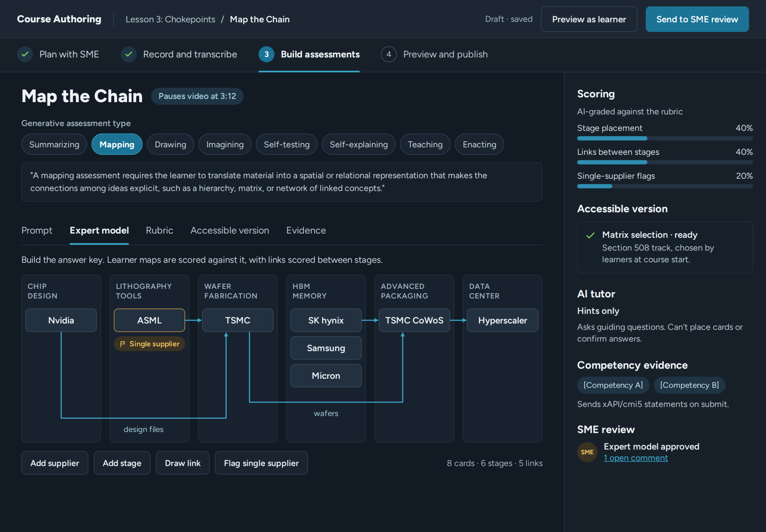Click the flag icon in Single supplier tag
This screenshot has width=766, height=532.
pyautogui.click(x=123, y=344)
